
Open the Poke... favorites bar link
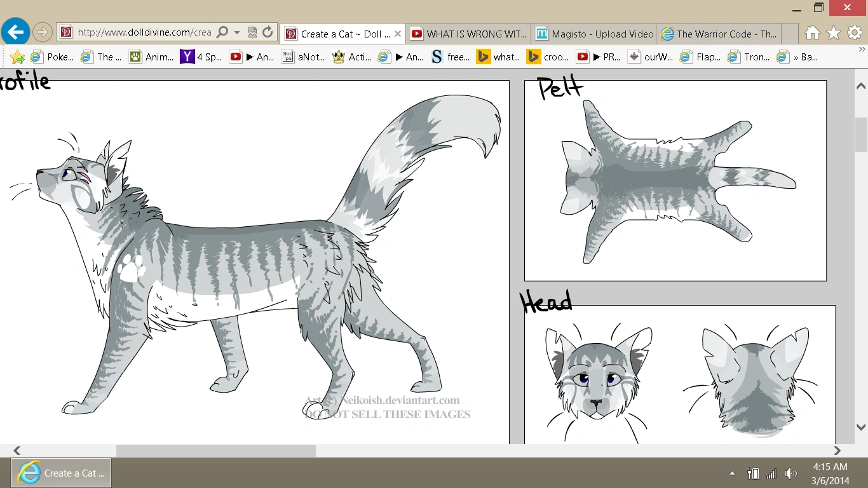click(53, 57)
